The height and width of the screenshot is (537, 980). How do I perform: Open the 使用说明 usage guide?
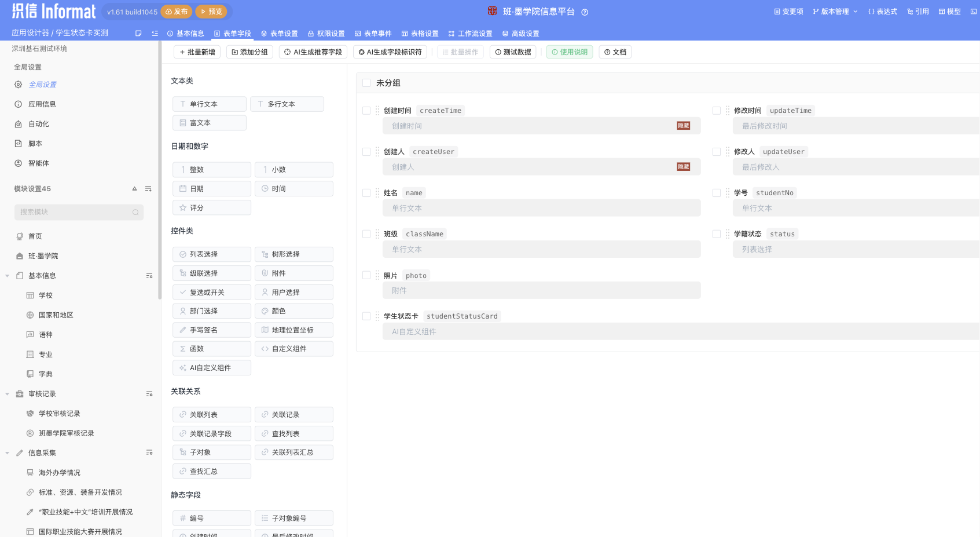coord(570,52)
